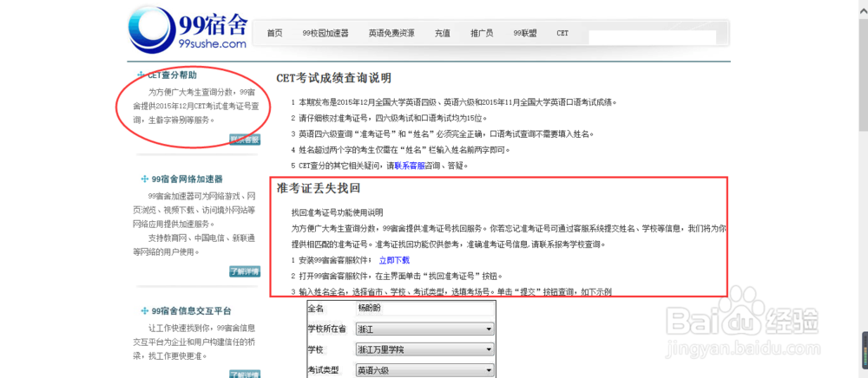Click the CET考试成绩查询说明 heading
This screenshot has height=378, width=868.
point(334,77)
